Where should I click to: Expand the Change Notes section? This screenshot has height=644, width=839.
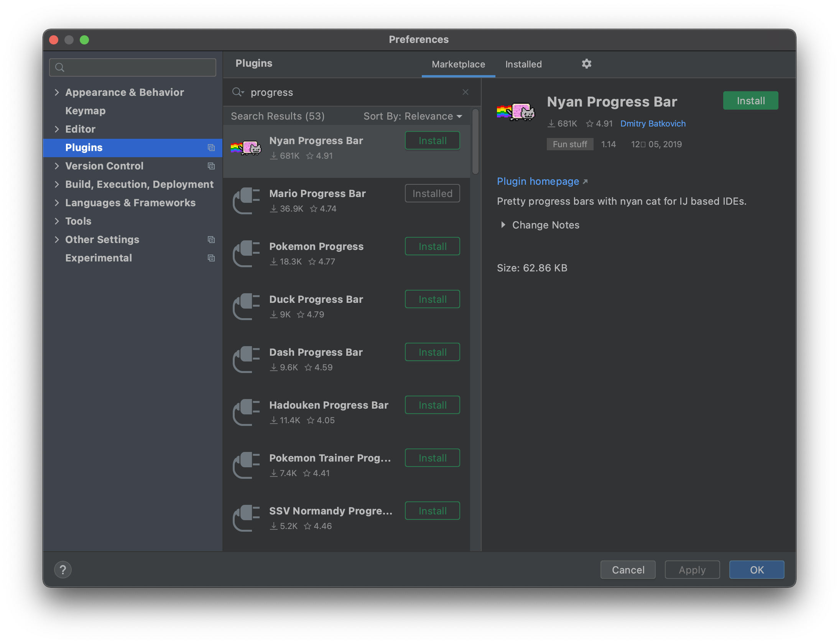(503, 225)
